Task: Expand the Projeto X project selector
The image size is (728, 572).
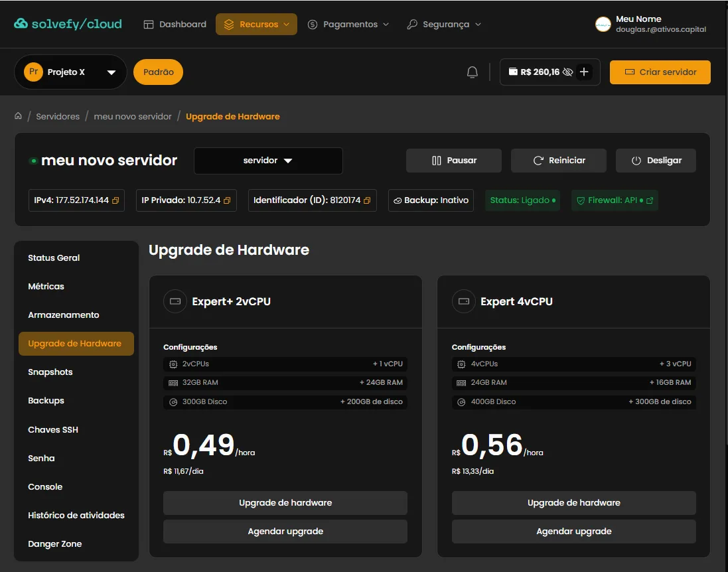Action: [x=70, y=72]
